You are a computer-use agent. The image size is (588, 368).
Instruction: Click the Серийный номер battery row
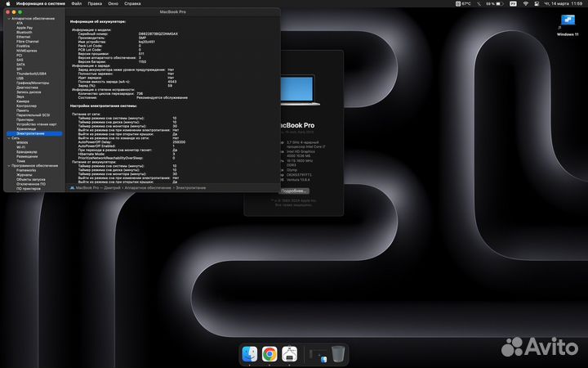tap(128, 34)
